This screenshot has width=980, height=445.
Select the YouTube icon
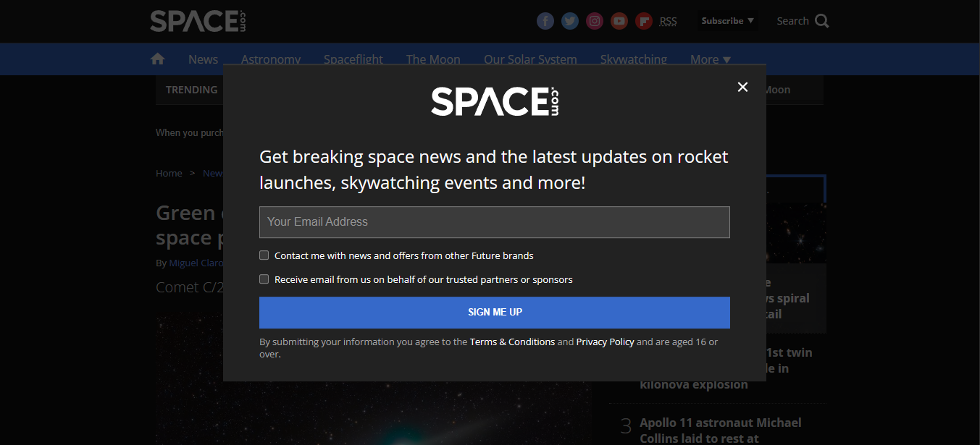[619, 20]
